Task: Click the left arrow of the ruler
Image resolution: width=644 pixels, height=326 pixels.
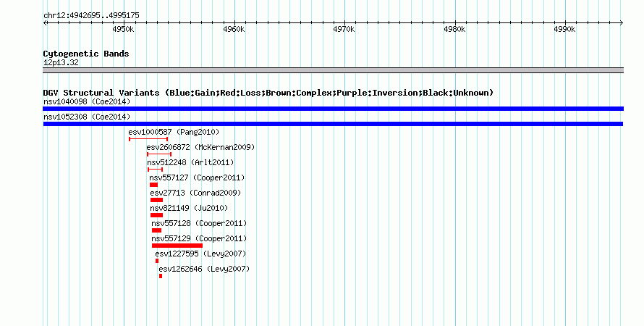Action: (45, 22)
